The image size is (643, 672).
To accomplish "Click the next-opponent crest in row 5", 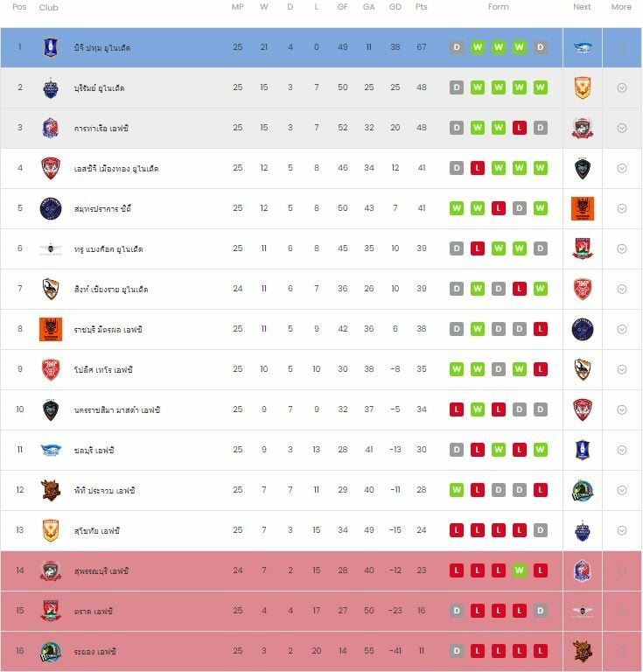I will tap(583, 208).
